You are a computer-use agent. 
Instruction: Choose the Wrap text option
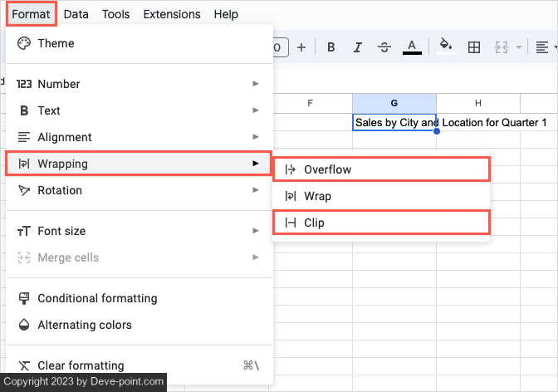381,196
